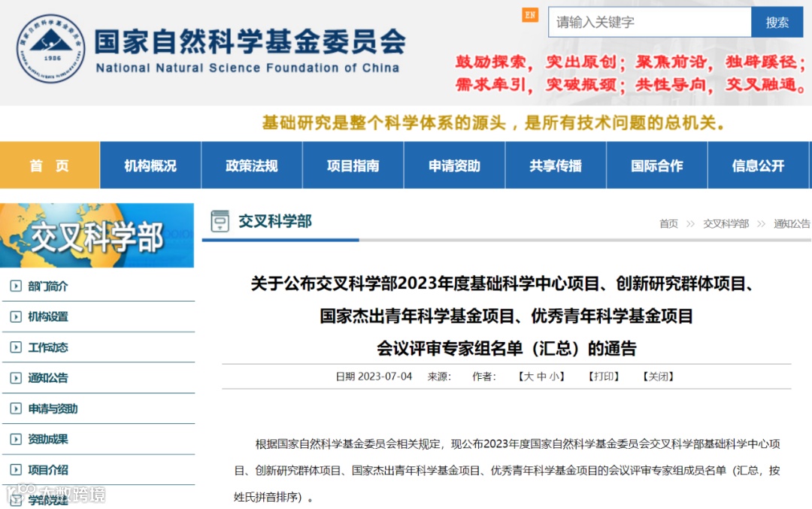Open the 申请资助 menu item

[x=454, y=165]
